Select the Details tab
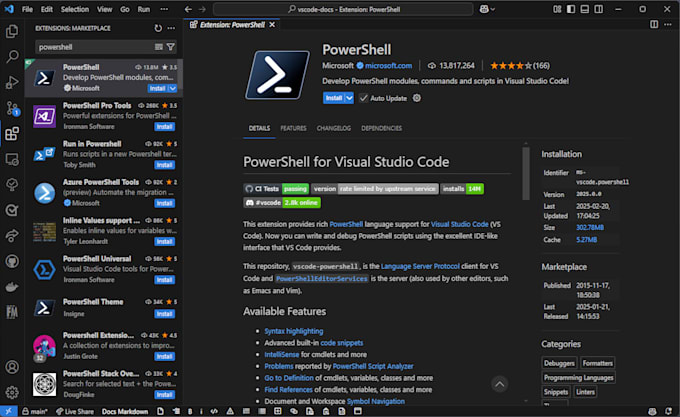The width and height of the screenshot is (680, 417). pos(259,128)
